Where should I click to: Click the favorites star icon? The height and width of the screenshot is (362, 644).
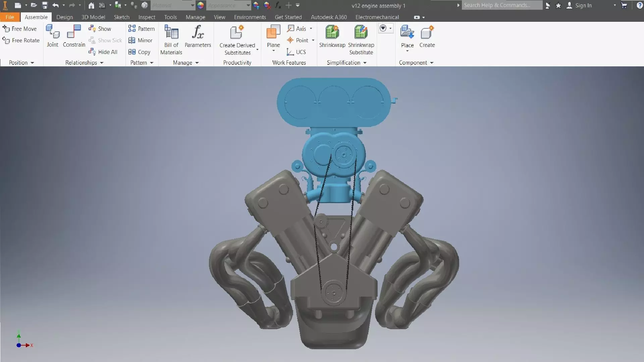558,5
